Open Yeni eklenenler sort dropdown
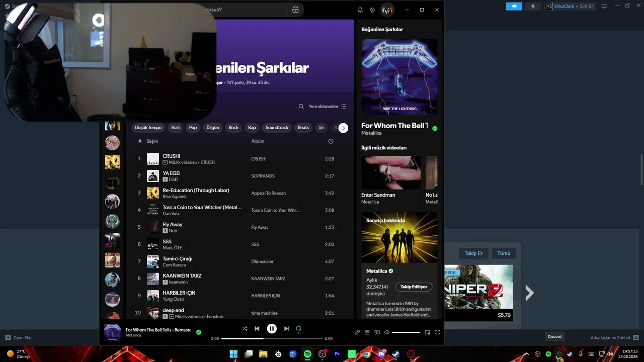 point(328,107)
